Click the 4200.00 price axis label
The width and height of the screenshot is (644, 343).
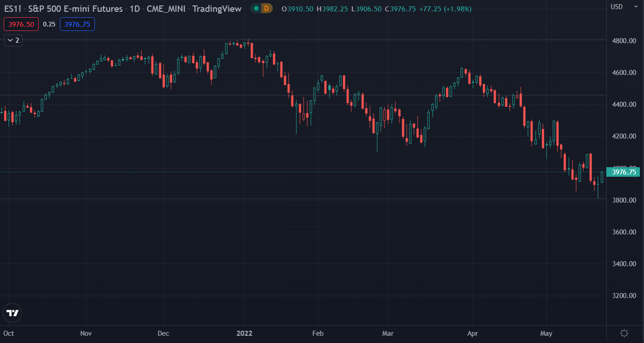tap(624, 136)
